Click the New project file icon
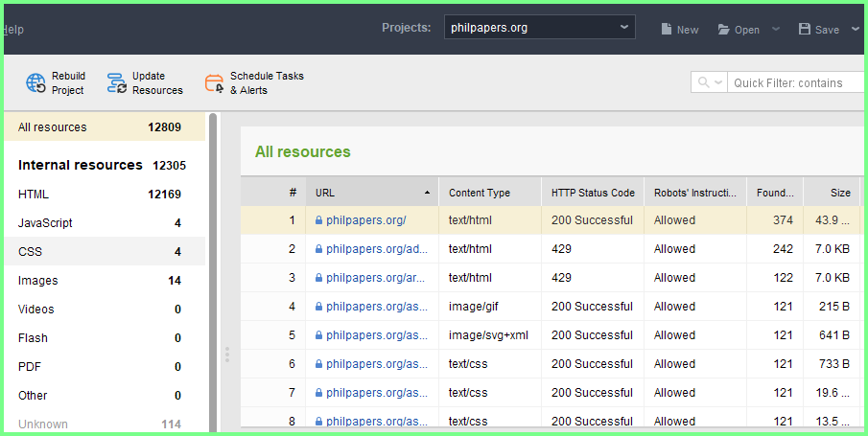 tap(666, 30)
